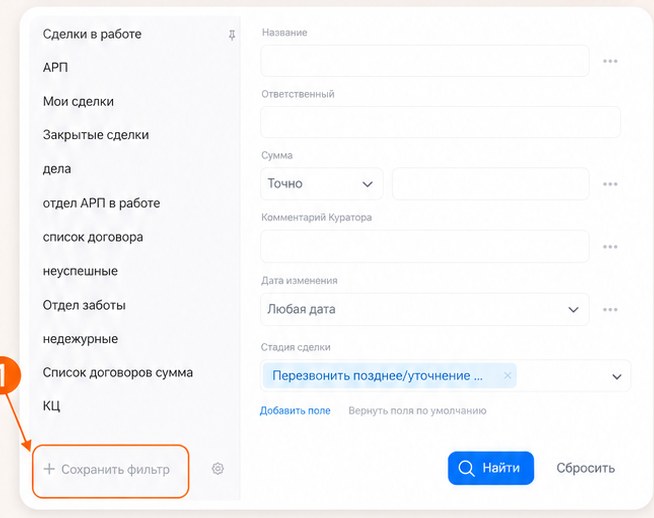654x518 pixels.
Task: Expand the Стадия сделки dropdown arrow
Action: (x=616, y=377)
